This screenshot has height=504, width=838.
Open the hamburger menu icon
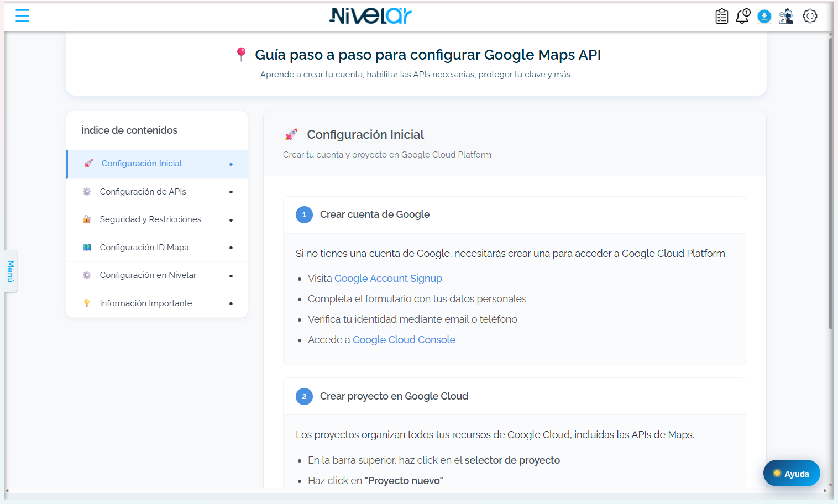(x=22, y=16)
